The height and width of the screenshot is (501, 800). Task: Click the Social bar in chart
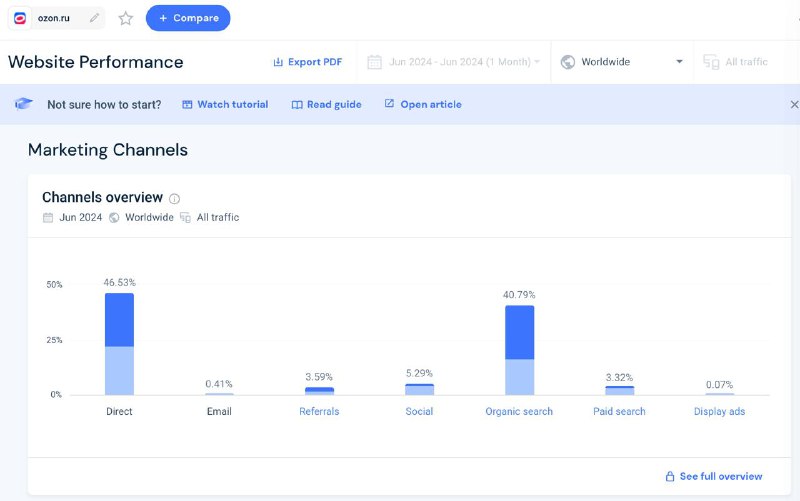(419, 389)
